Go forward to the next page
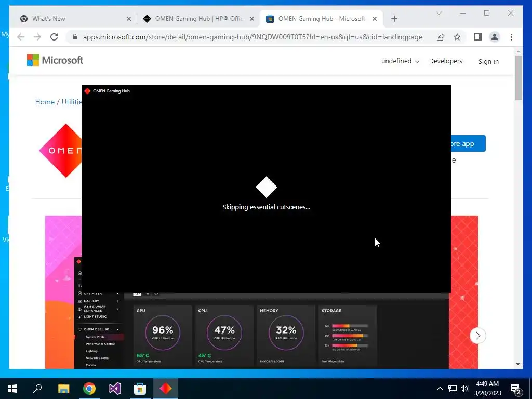 (x=37, y=37)
